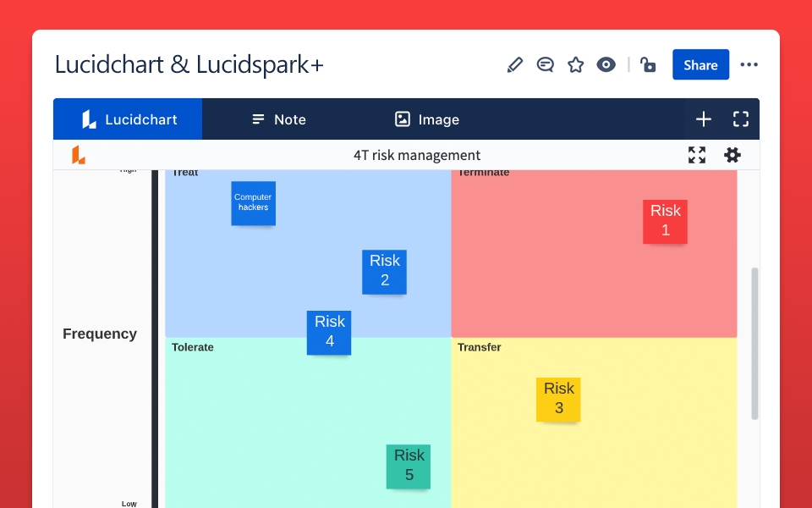
Task: Select the red Risk 1 note
Action: click(x=665, y=222)
